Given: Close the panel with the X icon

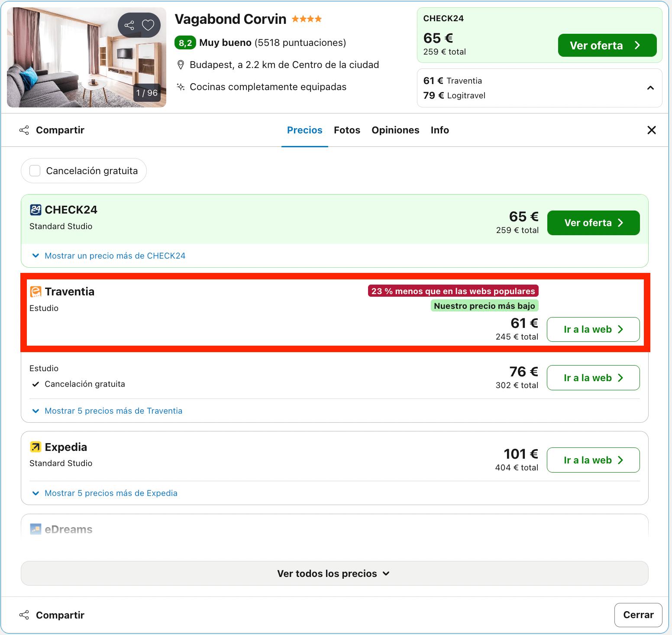Looking at the screenshot, I should click(x=651, y=130).
